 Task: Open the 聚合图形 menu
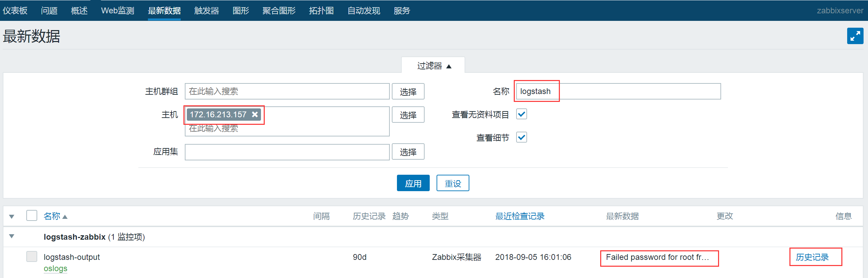pos(279,11)
